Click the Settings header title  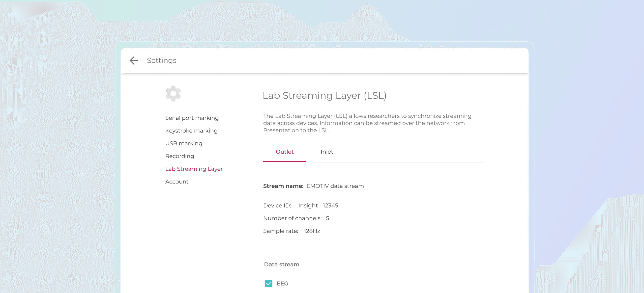click(162, 60)
